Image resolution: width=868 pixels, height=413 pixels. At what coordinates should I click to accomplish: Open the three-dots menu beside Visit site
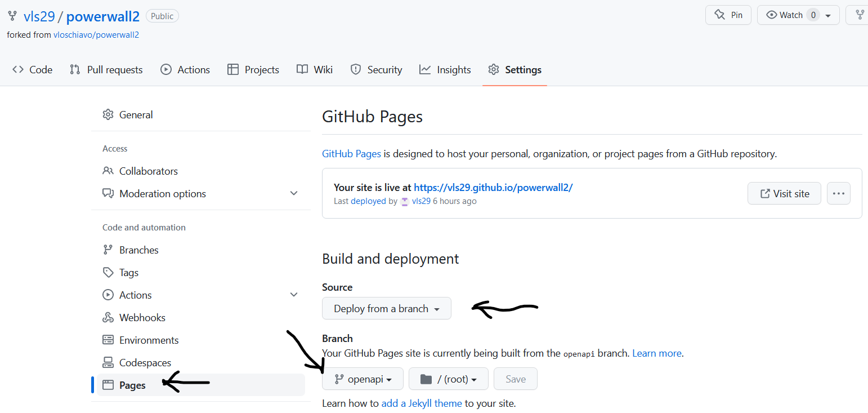(x=839, y=193)
